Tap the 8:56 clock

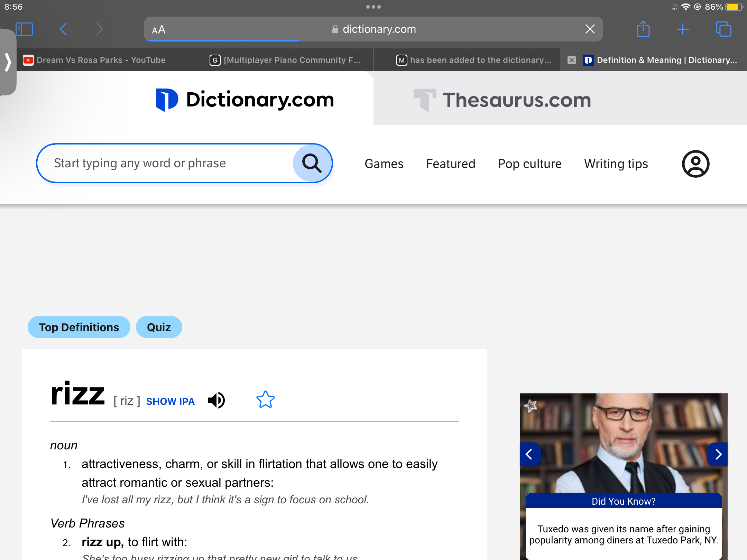[x=13, y=7]
